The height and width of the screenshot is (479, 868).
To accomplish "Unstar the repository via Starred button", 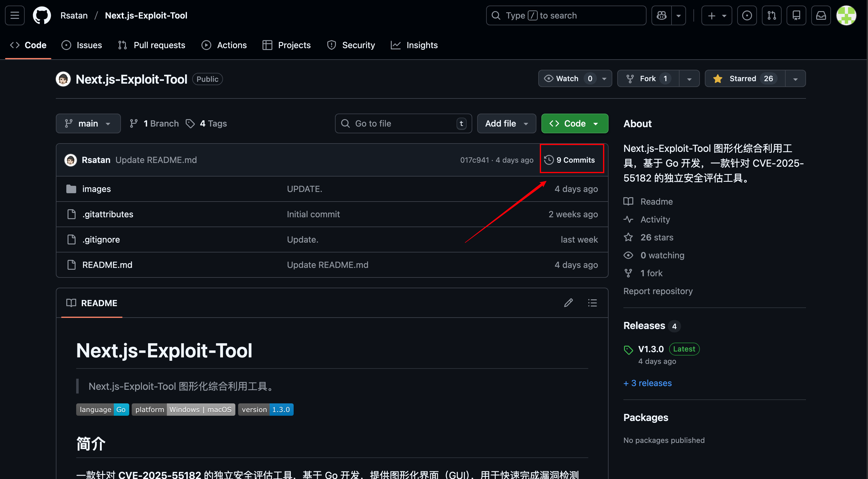I will pos(745,78).
